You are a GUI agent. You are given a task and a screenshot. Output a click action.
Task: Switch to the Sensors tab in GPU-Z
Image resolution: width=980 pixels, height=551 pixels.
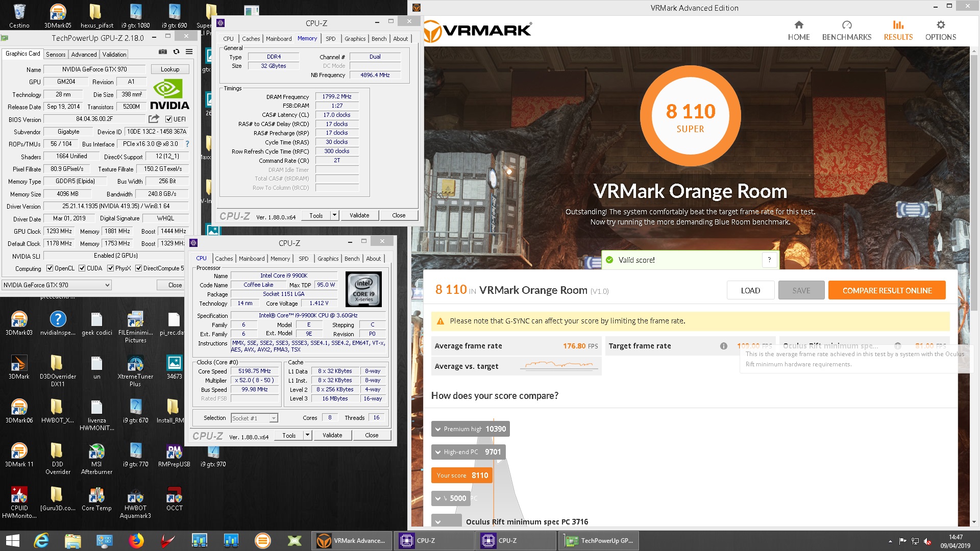tap(56, 55)
